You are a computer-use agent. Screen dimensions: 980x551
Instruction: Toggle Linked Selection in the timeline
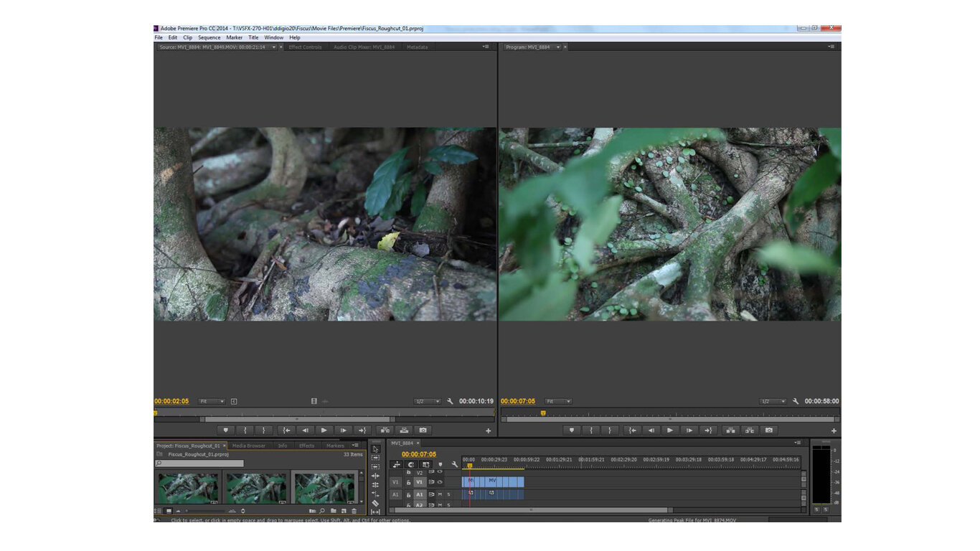coord(425,465)
